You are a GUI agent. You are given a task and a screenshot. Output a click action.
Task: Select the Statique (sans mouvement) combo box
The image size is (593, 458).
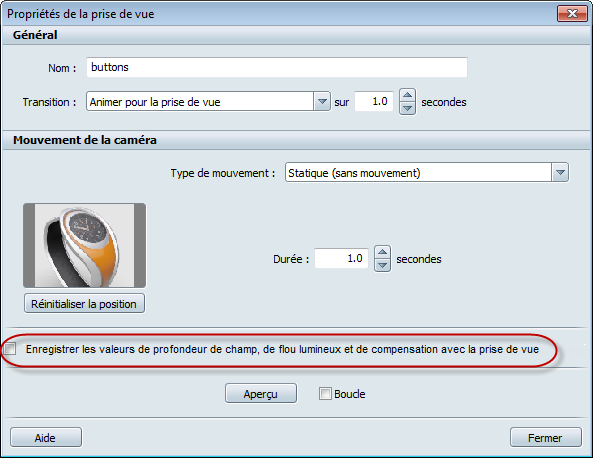click(427, 173)
